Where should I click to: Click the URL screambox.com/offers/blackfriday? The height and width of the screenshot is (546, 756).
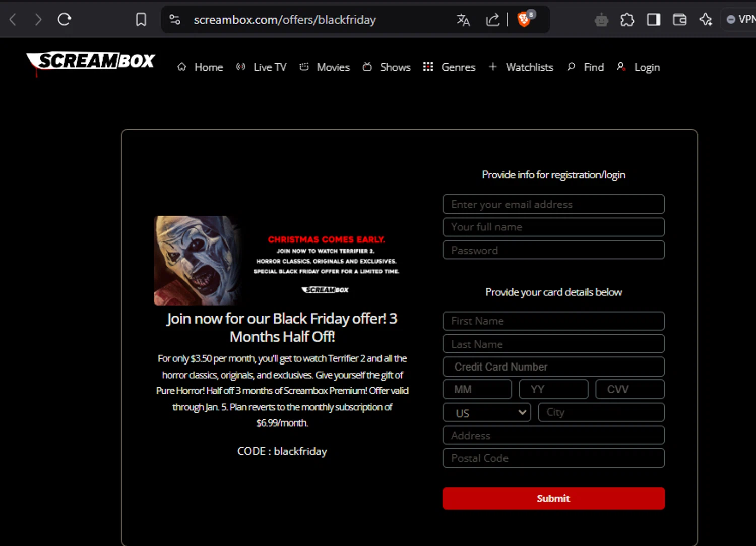pyautogui.click(x=285, y=20)
